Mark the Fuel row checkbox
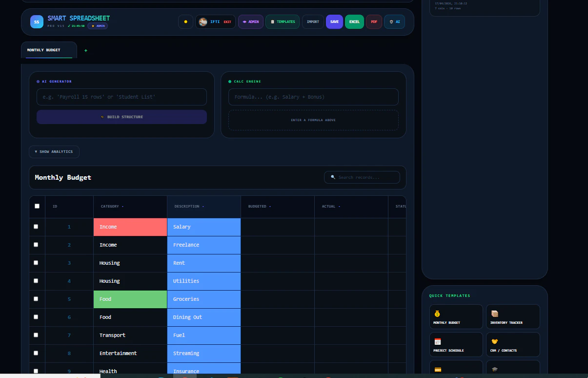Image resolution: width=588 pixels, height=378 pixels. click(x=36, y=335)
